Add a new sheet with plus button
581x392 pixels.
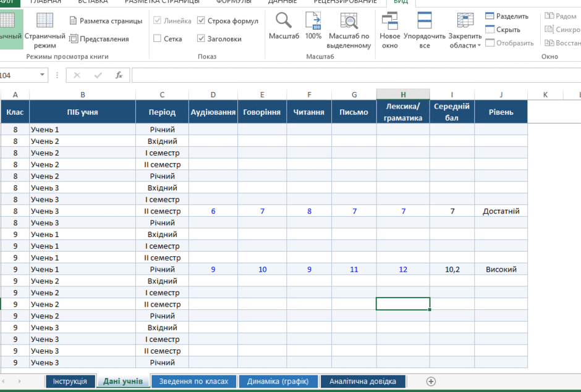tap(431, 382)
